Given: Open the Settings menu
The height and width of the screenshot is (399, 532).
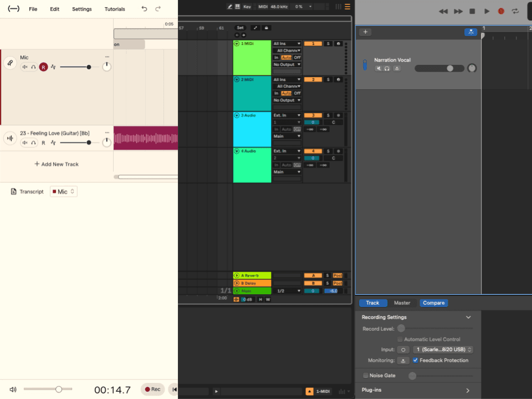Looking at the screenshot, I should click(82, 9).
